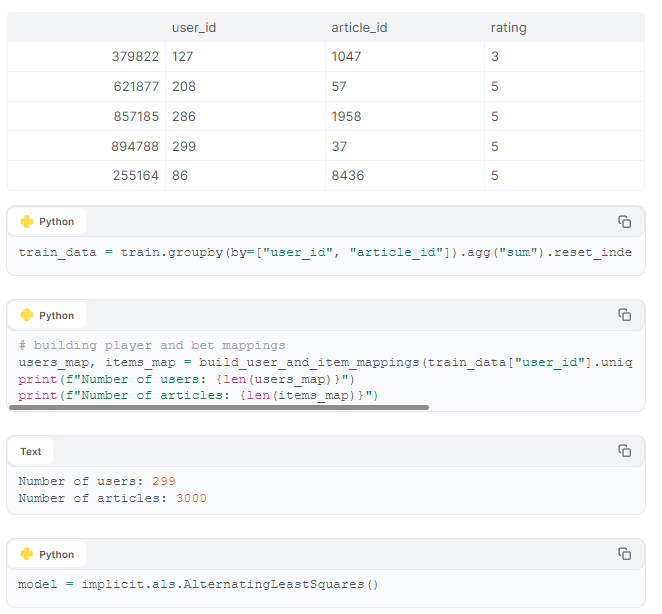This screenshot has height=614, width=662.
Task: Select the Text label of output block
Action: 31,451
